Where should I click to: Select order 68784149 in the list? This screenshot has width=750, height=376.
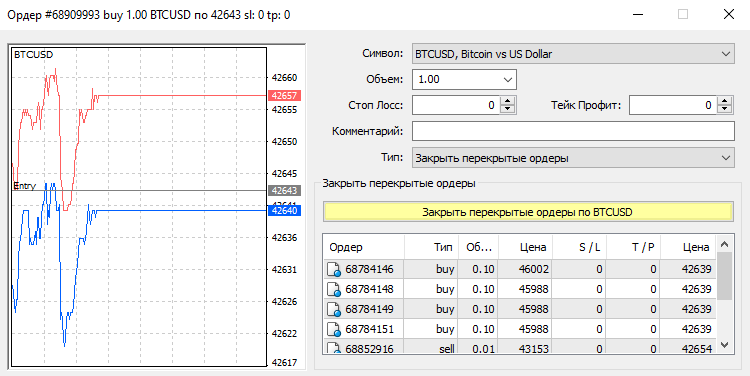pos(519,309)
